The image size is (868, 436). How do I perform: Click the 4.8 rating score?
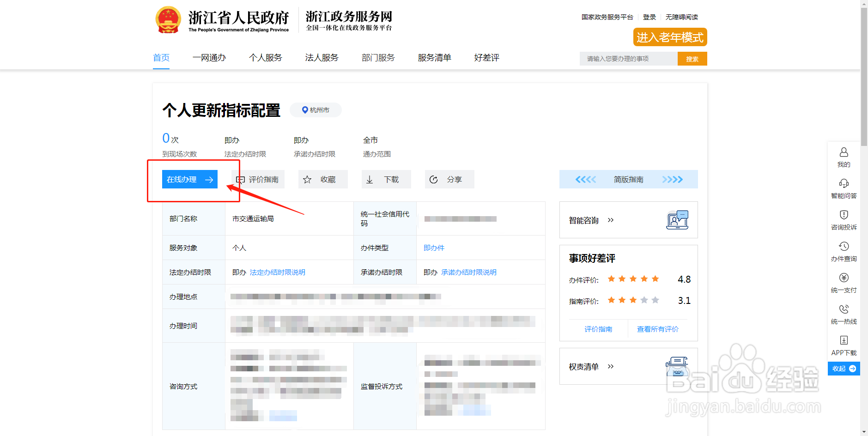(684, 279)
